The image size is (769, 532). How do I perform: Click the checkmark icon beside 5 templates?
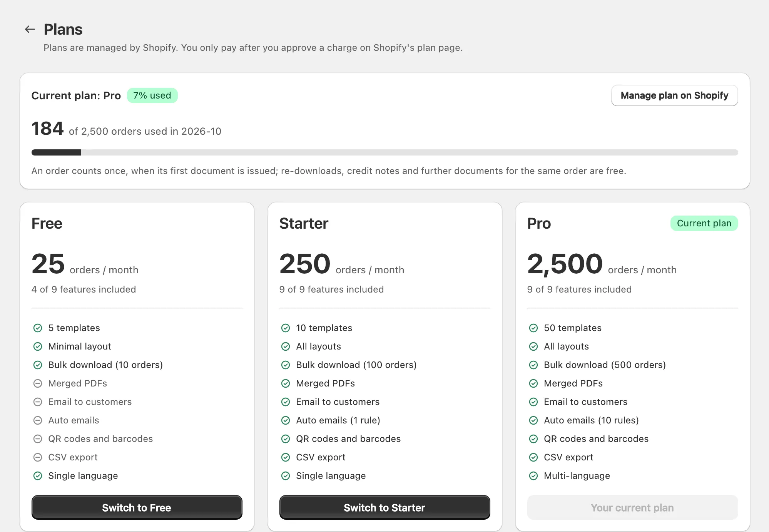(38, 328)
